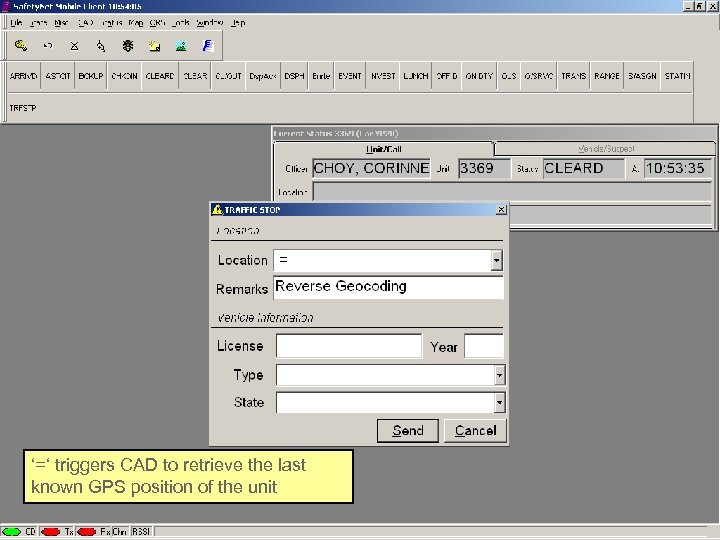Image resolution: width=720 pixels, height=540 pixels.
Task: Expand the Location dropdown arrow
Action: point(496,260)
